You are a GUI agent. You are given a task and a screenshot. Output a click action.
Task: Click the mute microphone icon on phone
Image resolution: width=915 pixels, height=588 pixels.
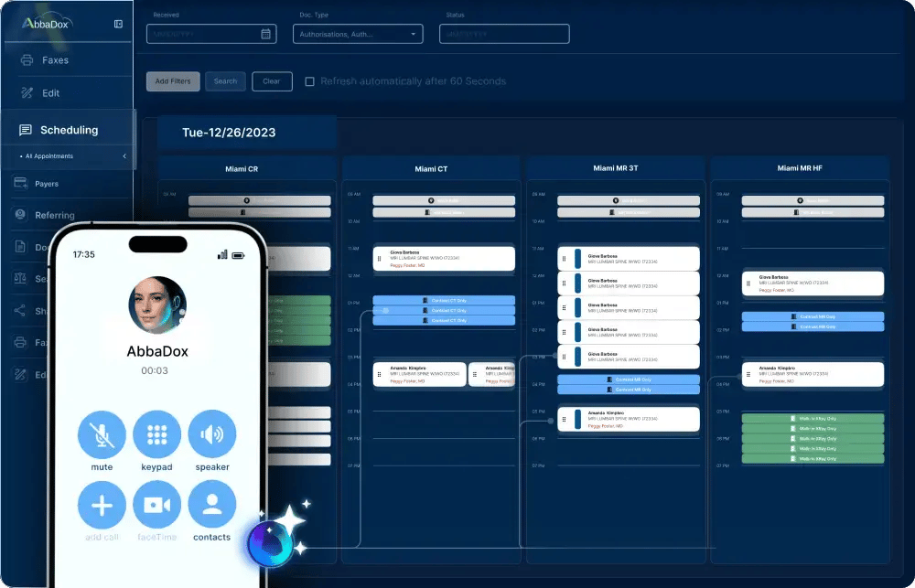coord(102,434)
